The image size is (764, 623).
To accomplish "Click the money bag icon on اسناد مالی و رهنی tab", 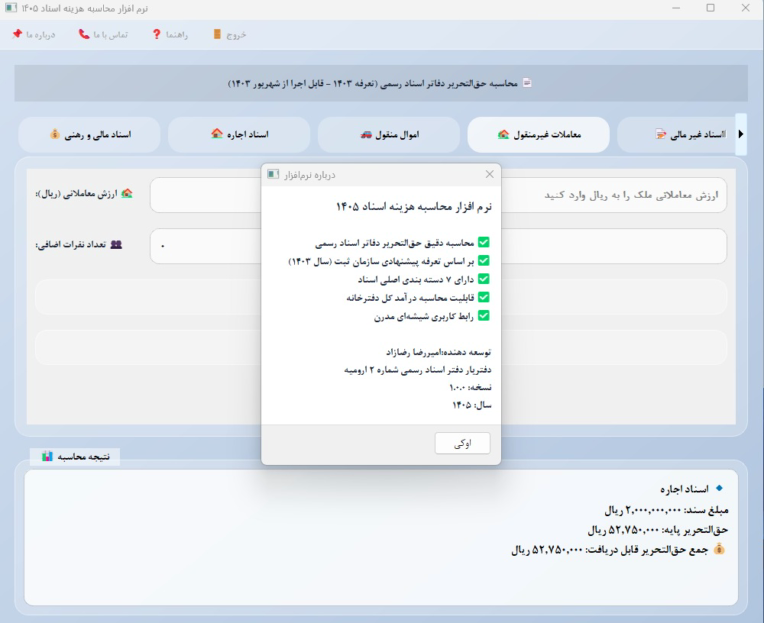I will [55, 134].
